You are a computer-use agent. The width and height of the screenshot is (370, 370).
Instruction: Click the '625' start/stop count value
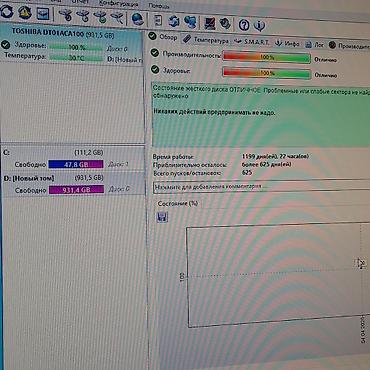click(247, 173)
